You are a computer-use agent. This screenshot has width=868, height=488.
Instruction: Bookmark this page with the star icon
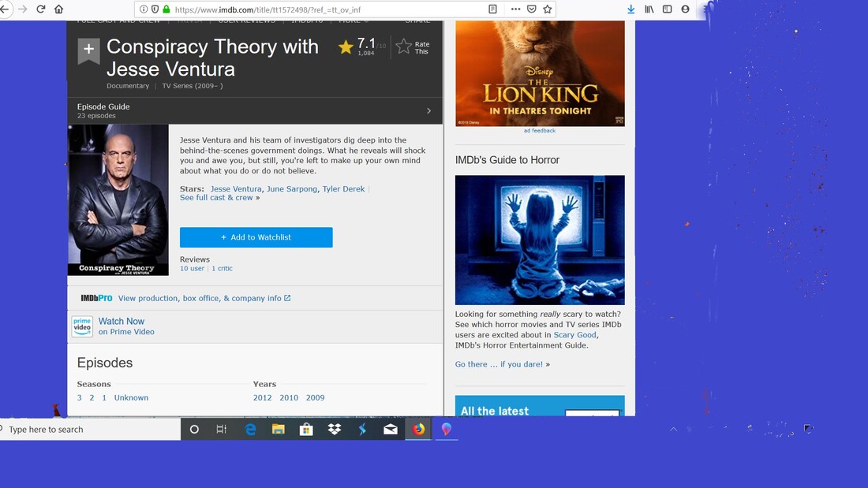(548, 9)
